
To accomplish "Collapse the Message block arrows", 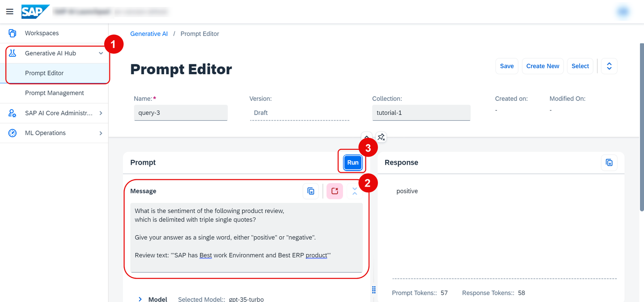I will tap(355, 191).
